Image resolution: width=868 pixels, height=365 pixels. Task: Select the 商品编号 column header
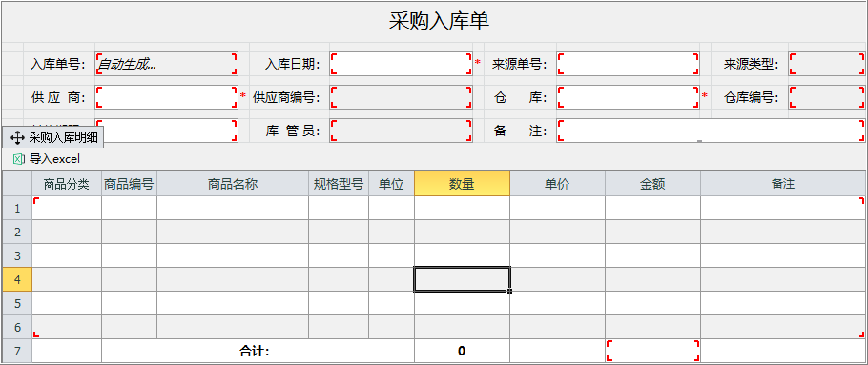[x=129, y=184]
